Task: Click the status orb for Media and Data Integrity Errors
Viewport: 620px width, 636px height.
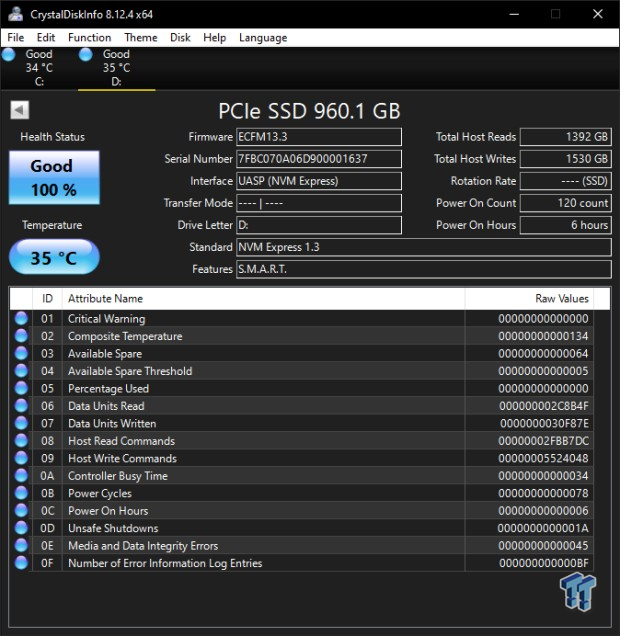Action: (x=21, y=545)
